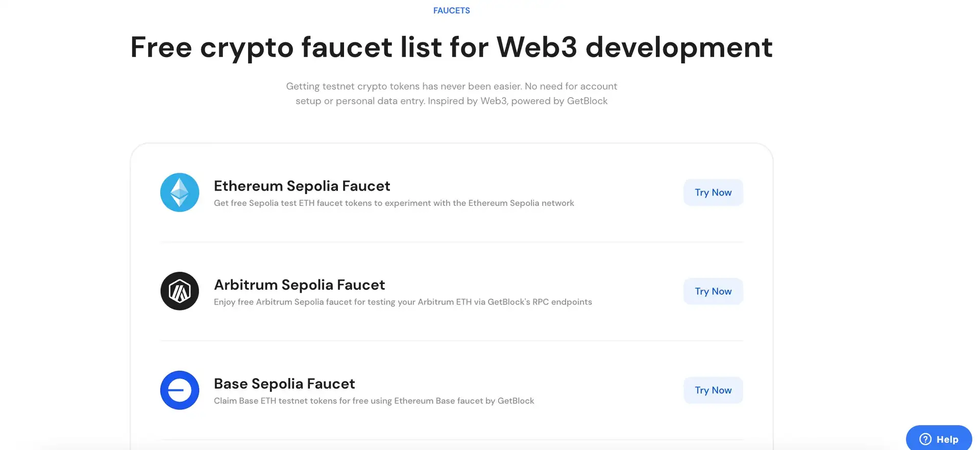980x450 pixels.
Task: Select the FAUCETS section label
Action: click(x=451, y=10)
